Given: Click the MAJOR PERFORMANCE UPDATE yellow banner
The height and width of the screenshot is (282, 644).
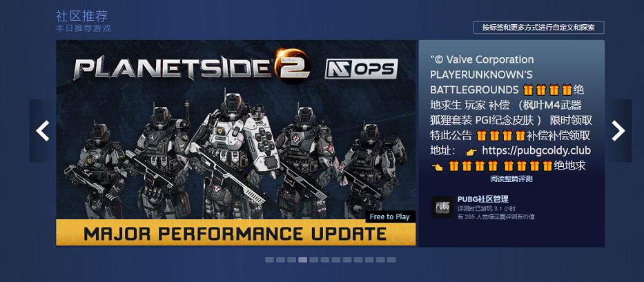Looking at the screenshot, I should click(x=236, y=233).
